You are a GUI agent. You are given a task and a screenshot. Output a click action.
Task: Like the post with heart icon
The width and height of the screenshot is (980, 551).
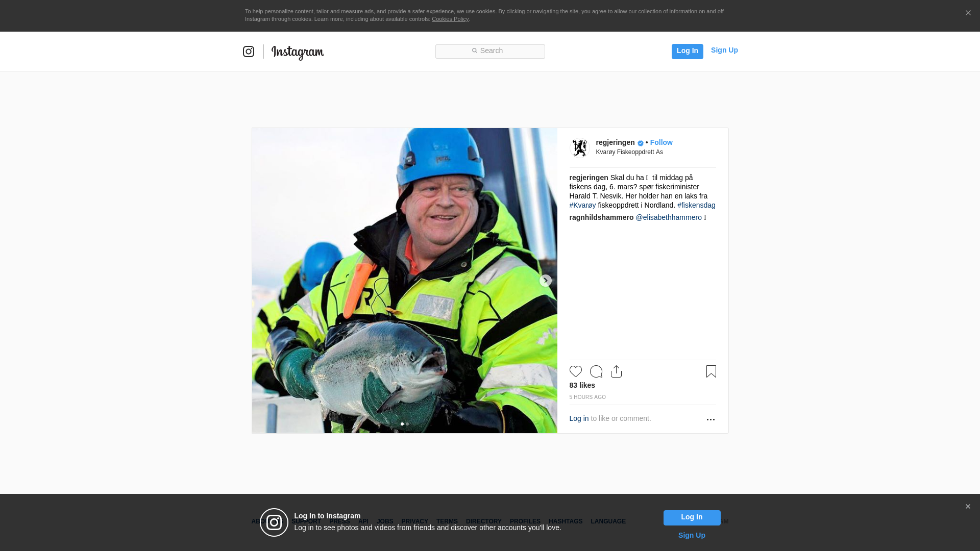pos(575,371)
